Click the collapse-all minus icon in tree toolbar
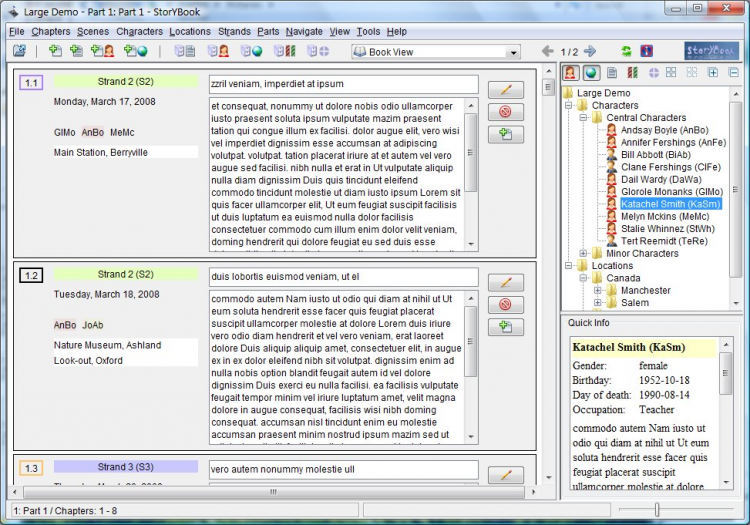This screenshot has width=750, height=525. 734,73
